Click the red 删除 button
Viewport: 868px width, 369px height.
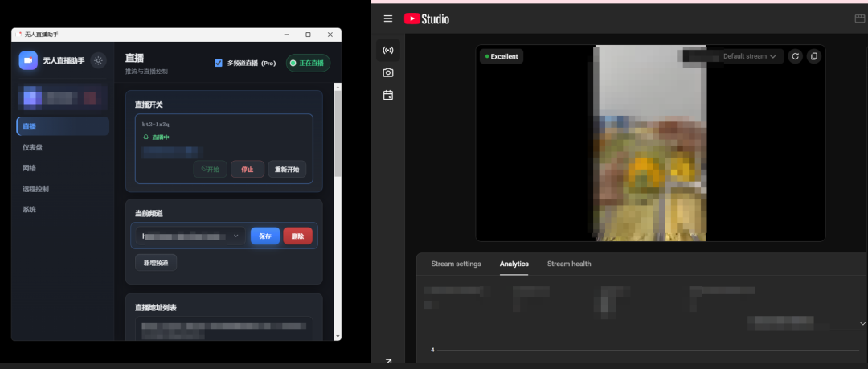tap(298, 236)
